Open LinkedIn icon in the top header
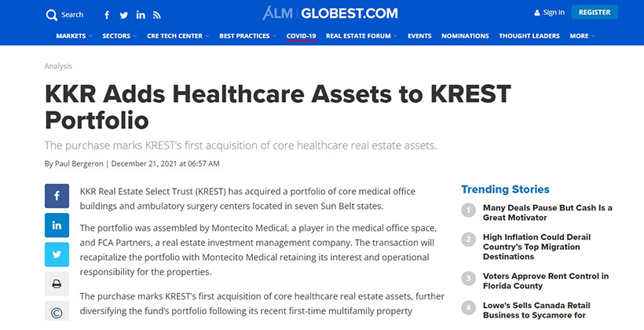This screenshot has height=330, width=644. pyautogui.click(x=141, y=15)
